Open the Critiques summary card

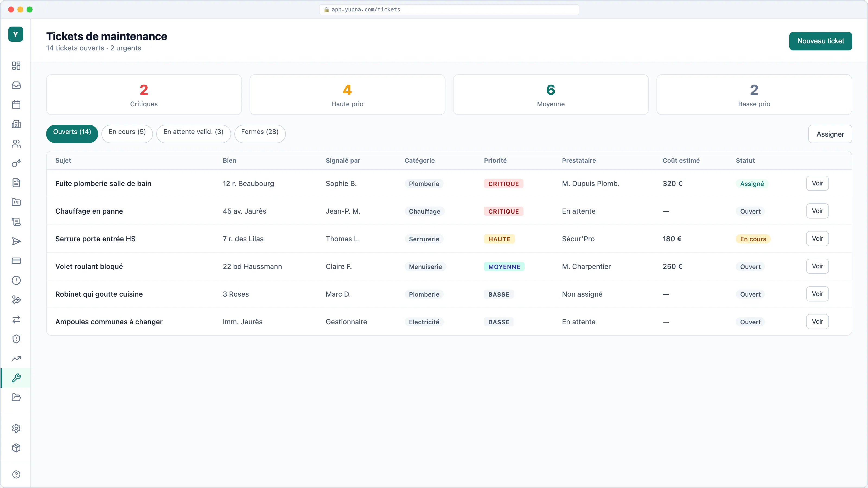coord(144,95)
